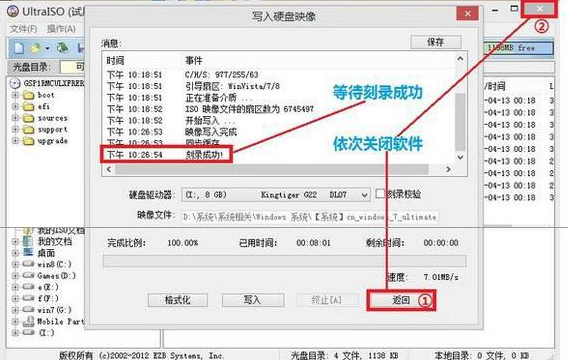Click the log vertical scrollbar thumb
Viewport: 568px width, 360px height.
pos(460,122)
